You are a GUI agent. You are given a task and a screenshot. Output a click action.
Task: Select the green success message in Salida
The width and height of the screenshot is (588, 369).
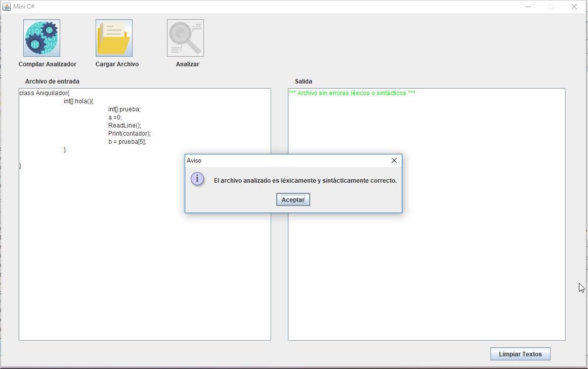click(x=352, y=92)
